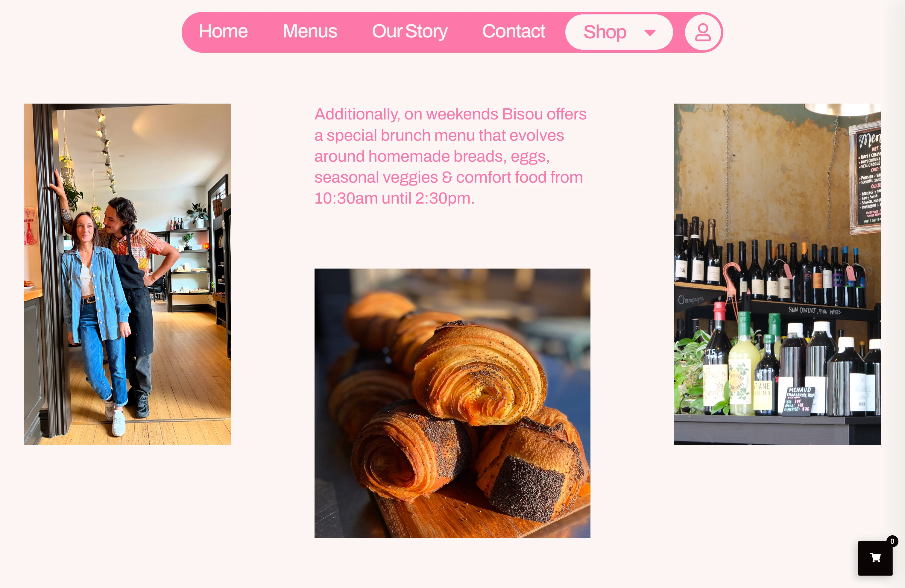Open the shopping cart icon
Viewport: 905px width, 588px height.
(875, 558)
